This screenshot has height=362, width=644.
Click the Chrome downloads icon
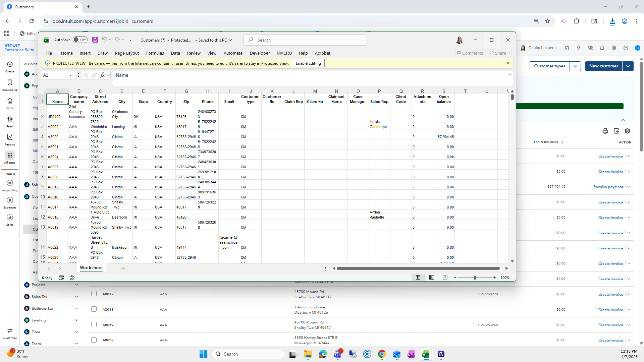pyautogui.click(x=612, y=21)
